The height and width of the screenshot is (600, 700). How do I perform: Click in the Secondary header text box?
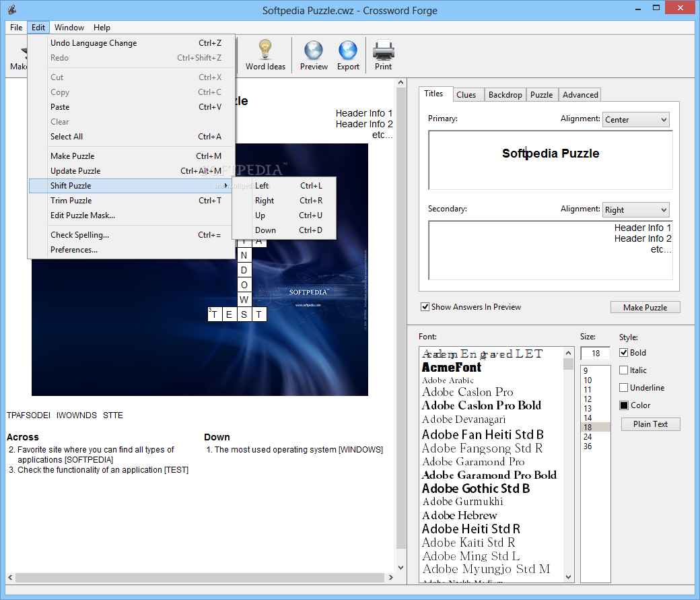tap(550, 251)
